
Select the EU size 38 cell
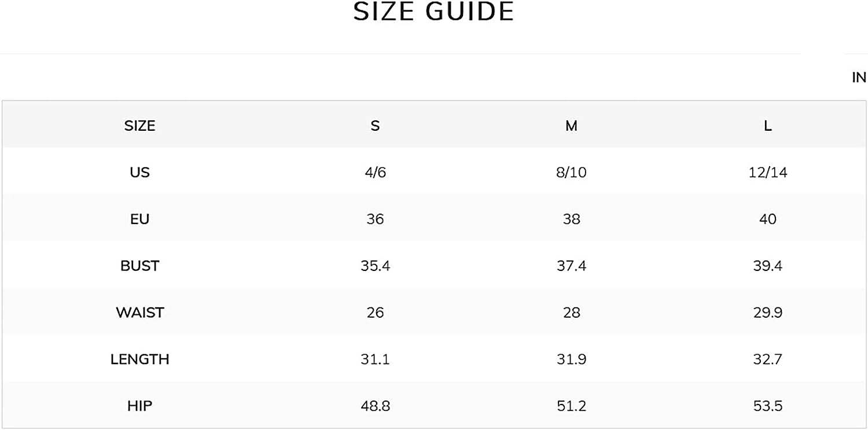tap(571, 219)
